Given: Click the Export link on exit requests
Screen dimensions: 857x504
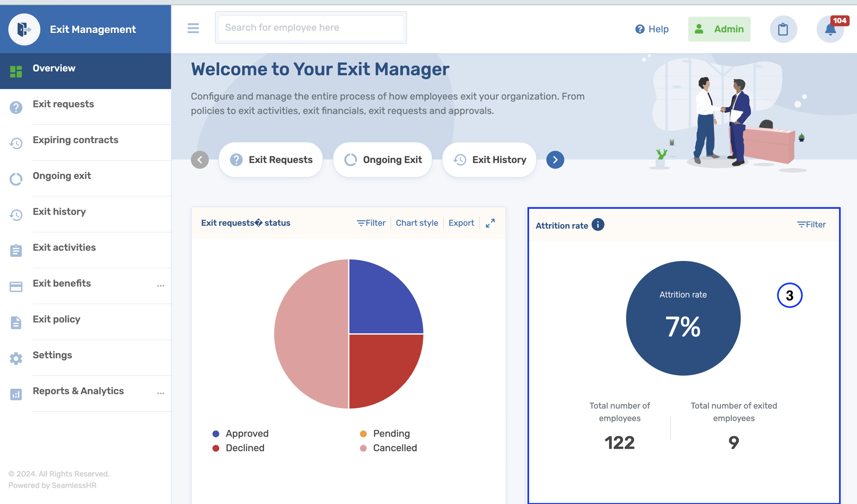Looking at the screenshot, I should pos(461,223).
